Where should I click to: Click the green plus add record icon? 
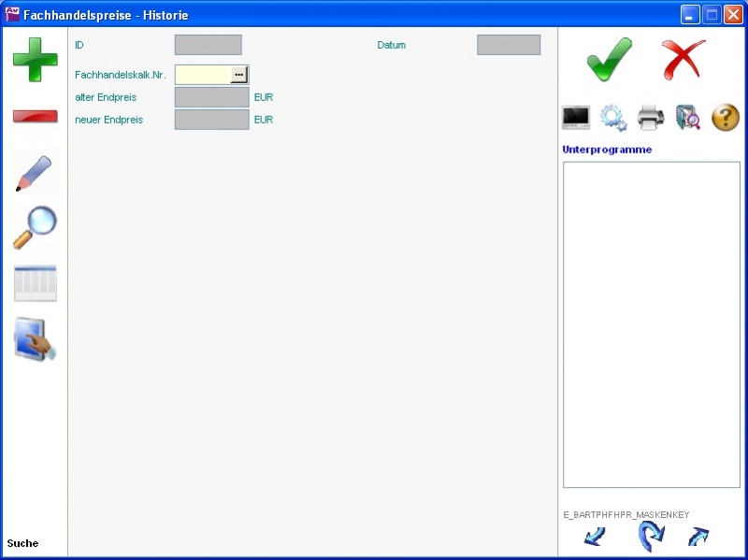click(35, 60)
